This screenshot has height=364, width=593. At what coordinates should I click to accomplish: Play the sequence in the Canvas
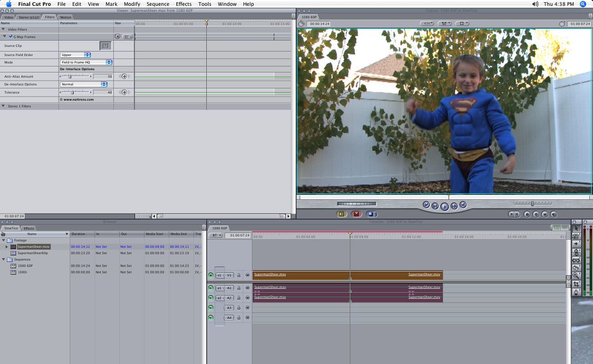(x=445, y=207)
